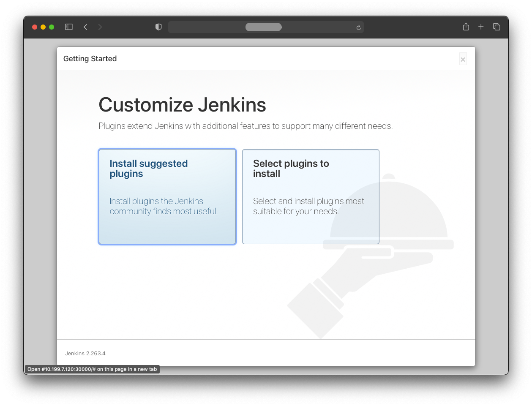The width and height of the screenshot is (532, 406).
Task: Reload the current Jenkins page
Action: point(358,27)
